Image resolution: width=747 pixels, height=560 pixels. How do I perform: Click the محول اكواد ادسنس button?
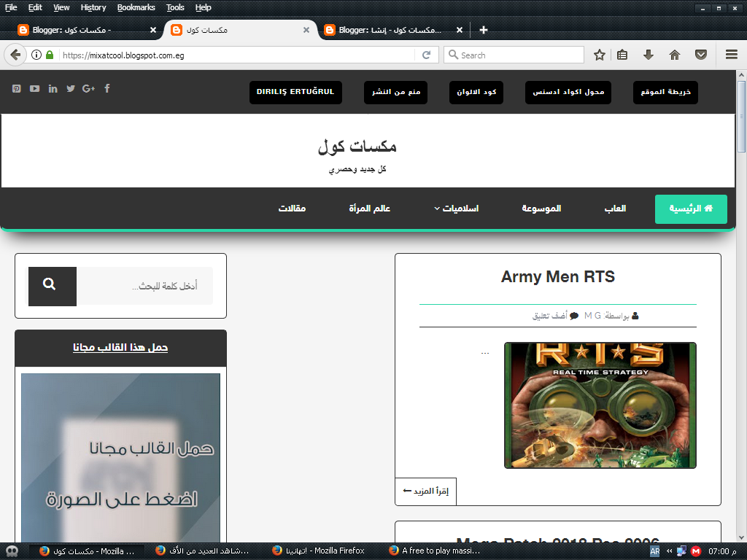tap(568, 92)
